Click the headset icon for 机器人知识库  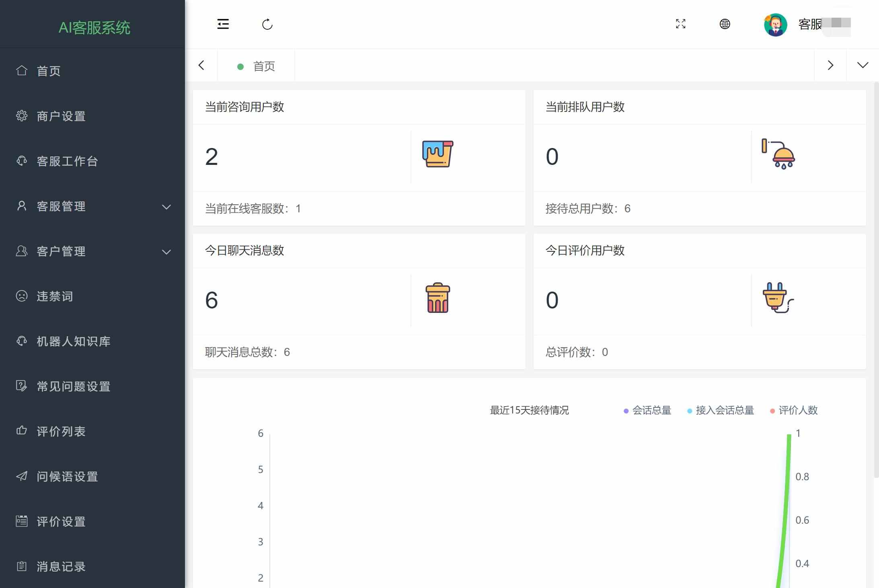[22, 341]
